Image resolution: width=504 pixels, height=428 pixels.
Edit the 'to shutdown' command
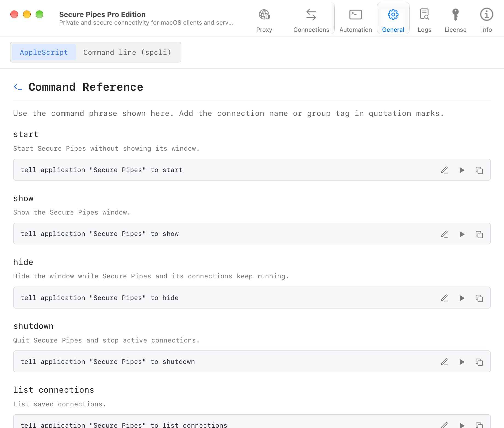444,362
